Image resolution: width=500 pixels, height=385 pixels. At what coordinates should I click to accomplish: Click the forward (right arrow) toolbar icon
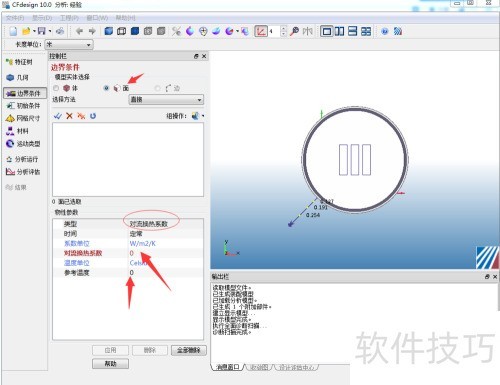[x=92, y=31]
